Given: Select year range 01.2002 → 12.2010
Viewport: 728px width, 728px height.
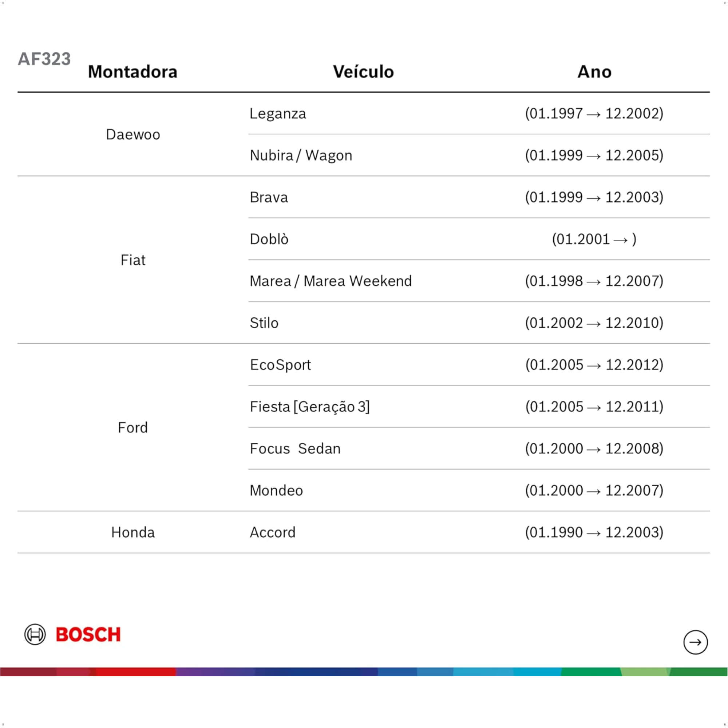Looking at the screenshot, I should point(594,323).
